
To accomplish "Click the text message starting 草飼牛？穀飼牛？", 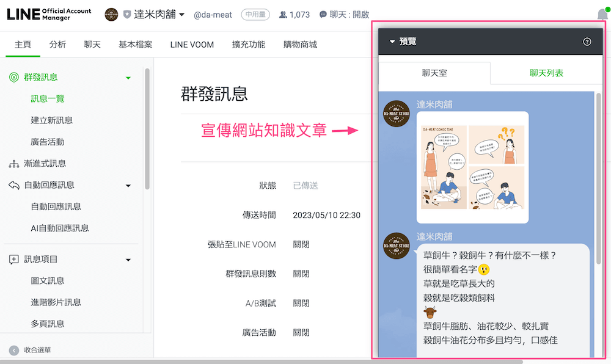I will [x=503, y=300].
